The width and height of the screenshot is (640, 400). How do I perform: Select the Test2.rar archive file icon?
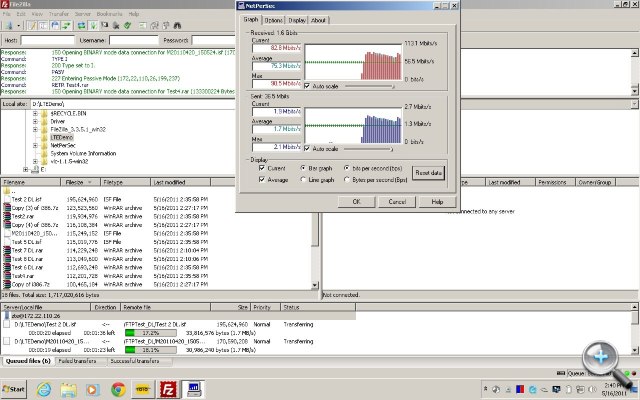pyautogui.click(x=7, y=216)
